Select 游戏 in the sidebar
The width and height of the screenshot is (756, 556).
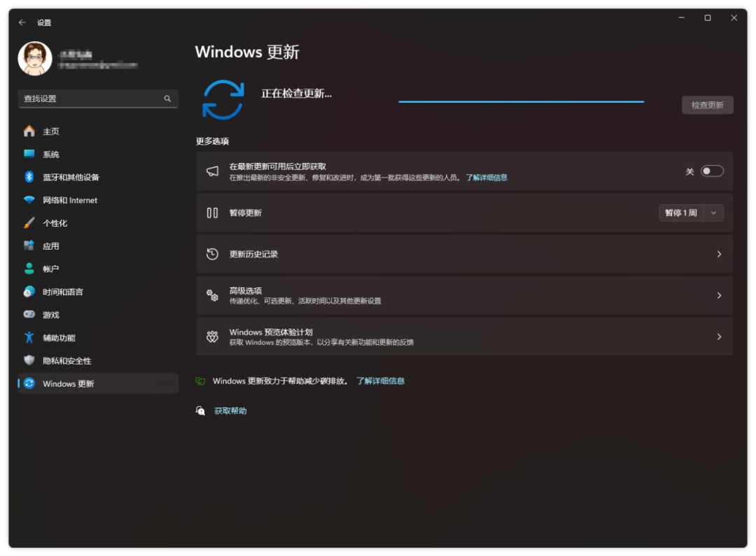coord(98,315)
